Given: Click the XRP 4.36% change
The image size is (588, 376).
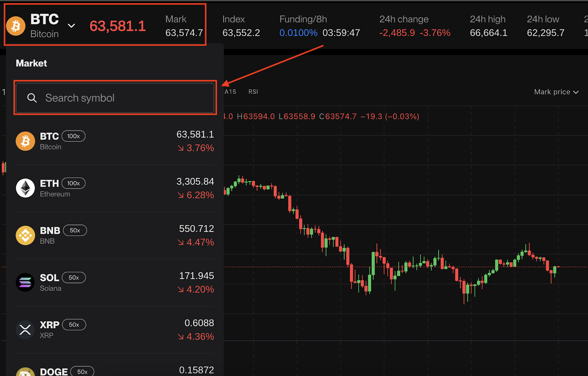Looking at the screenshot, I should [196, 336].
